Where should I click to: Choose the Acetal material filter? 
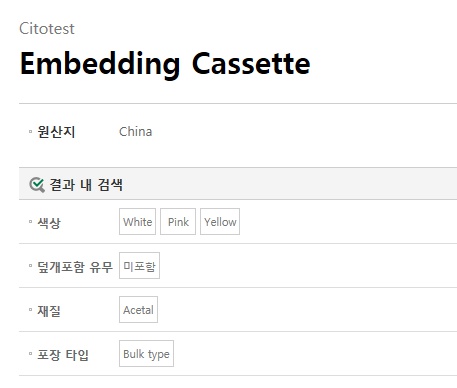coord(138,310)
